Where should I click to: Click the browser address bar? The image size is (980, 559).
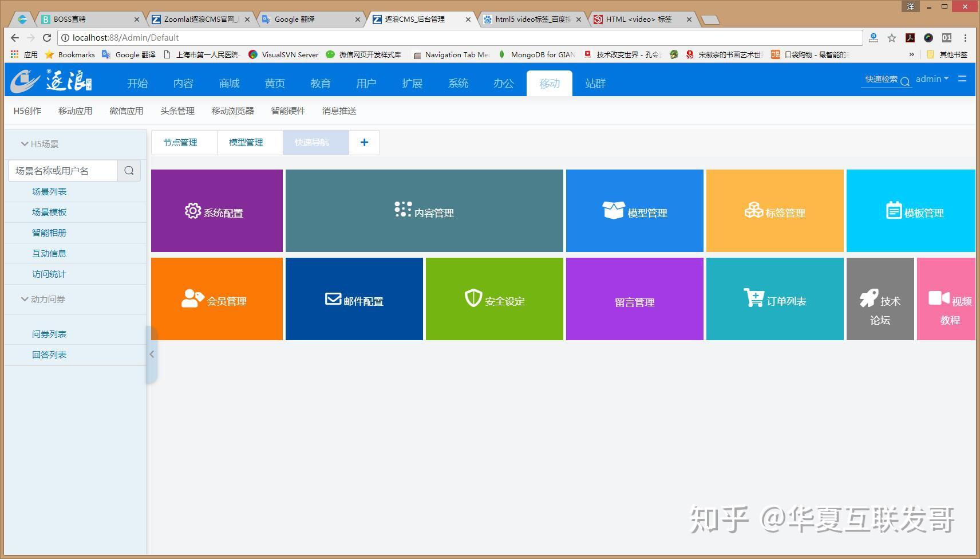coord(460,38)
